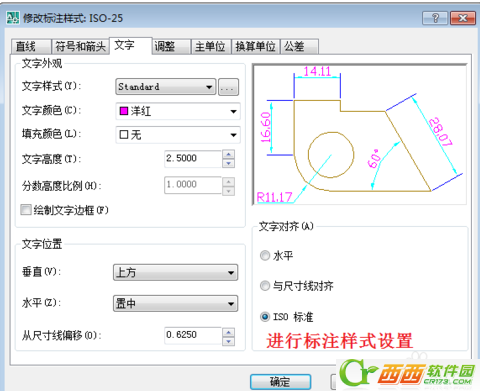Click the AutoCAD dialog title icon
This screenshot has height=391, width=480.
[13, 18]
